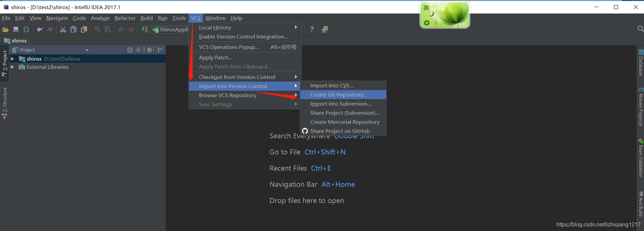644x231 pixels.
Task: Click Scroll from Source target icon
Action: coord(130,50)
